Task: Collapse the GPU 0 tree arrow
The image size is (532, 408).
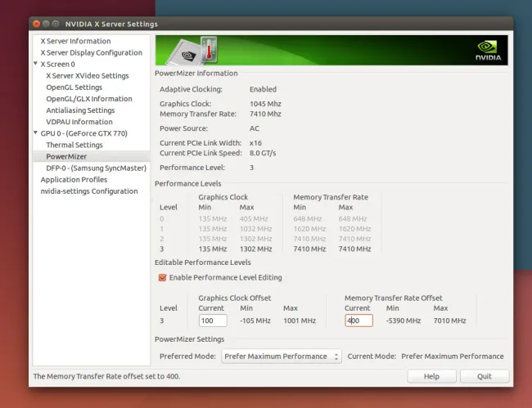Action: tap(36, 132)
